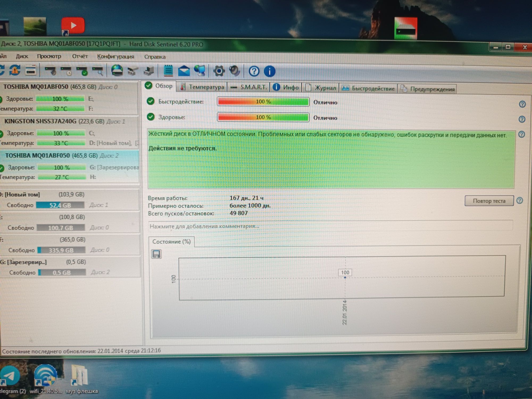532x399 pixels.
Task: Select the D: [Новый том] partition
Action: (70, 200)
